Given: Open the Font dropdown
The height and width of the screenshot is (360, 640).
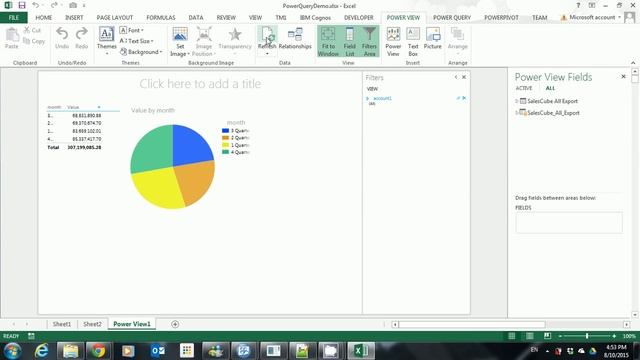Looking at the screenshot, I should [131, 30].
